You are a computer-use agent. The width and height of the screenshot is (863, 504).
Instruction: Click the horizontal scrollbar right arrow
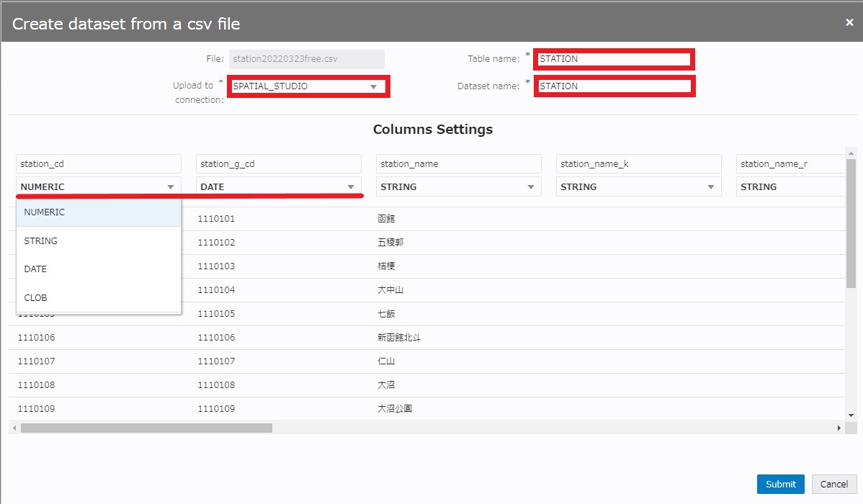pos(839,428)
